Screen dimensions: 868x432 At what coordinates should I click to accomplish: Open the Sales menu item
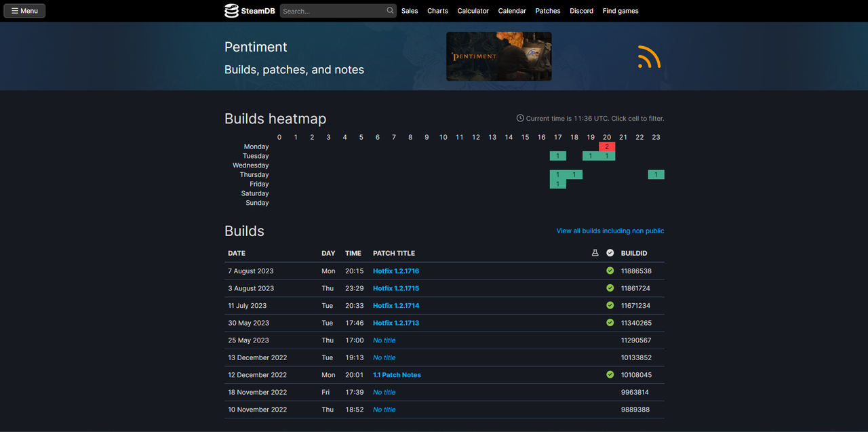click(x=410, y=11)
